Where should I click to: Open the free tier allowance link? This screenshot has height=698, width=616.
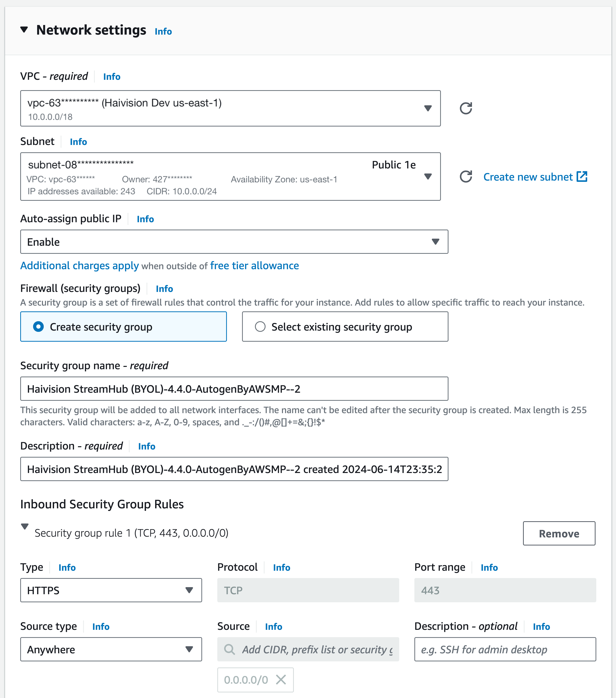(254, 266)
